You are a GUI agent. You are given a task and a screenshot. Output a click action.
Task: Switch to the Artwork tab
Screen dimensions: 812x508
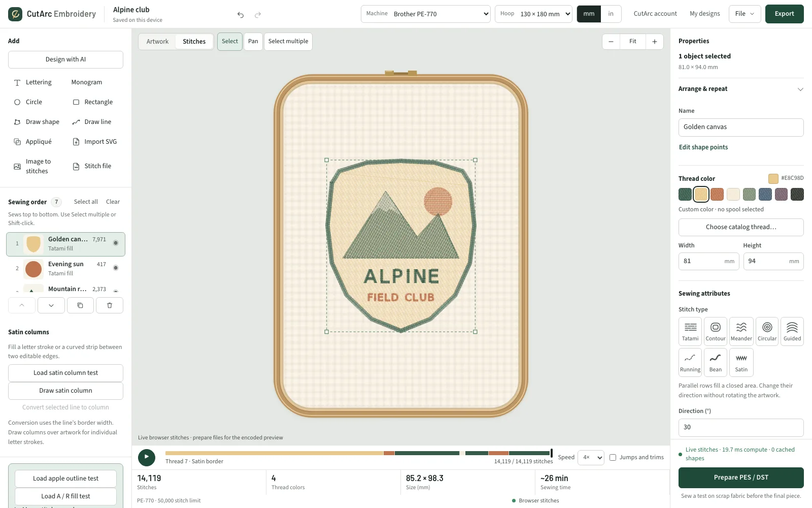(157, 42)
